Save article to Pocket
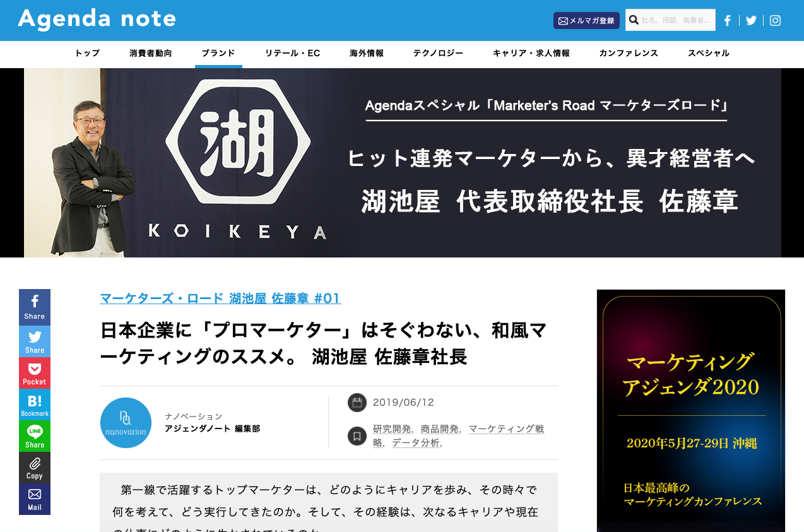 pos(35,373)
